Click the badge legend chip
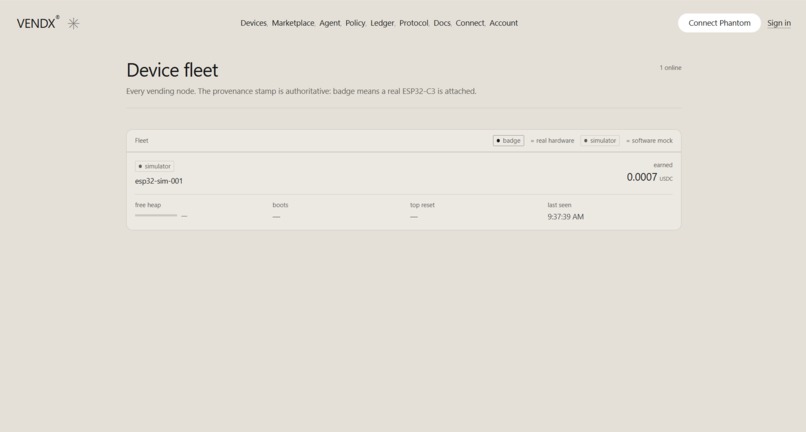806x432 pixels. (x=508, y=140)
